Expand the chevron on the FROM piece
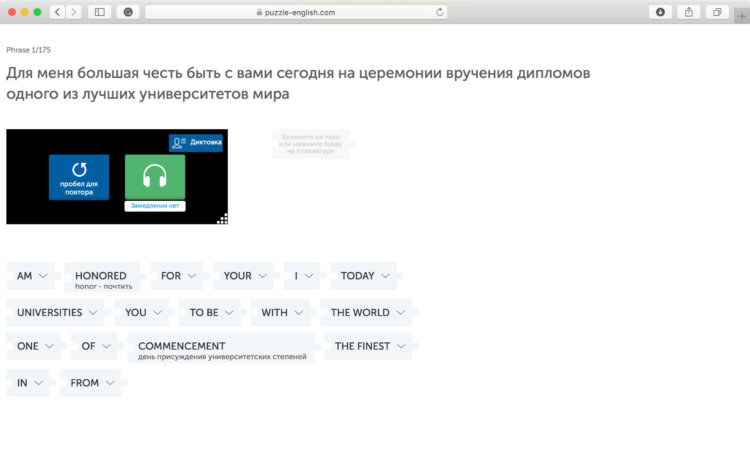Screen dimensions: 750x451 pos(110,383)
